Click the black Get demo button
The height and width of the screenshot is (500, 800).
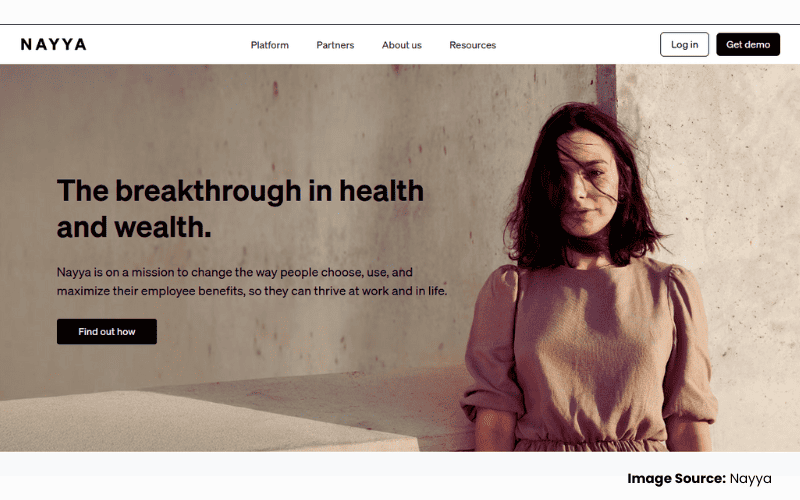(x=748, y=44)
